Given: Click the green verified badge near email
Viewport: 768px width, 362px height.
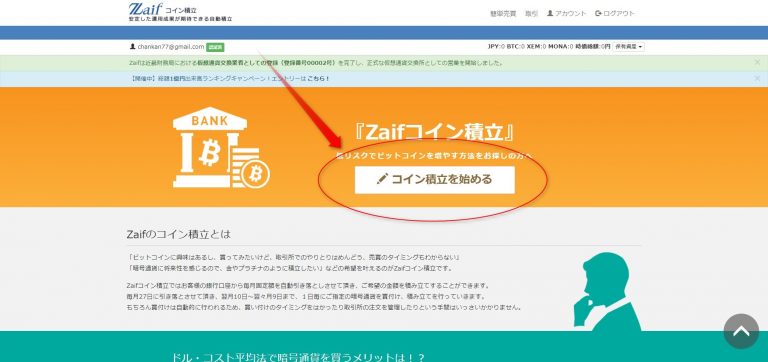Looking at the screenshot, I should point(215,47).
